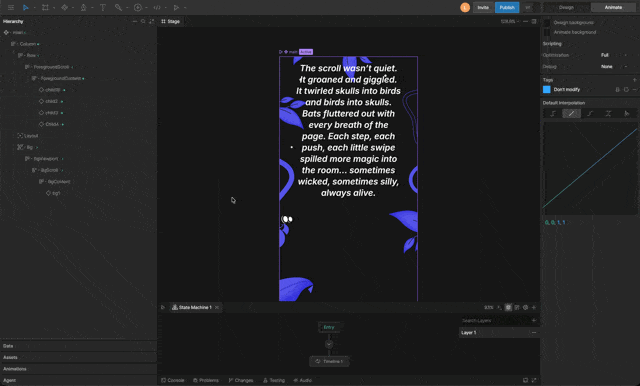Search the Hierarchy panel
Screen dimensions: 640x386
click(143, 21)
